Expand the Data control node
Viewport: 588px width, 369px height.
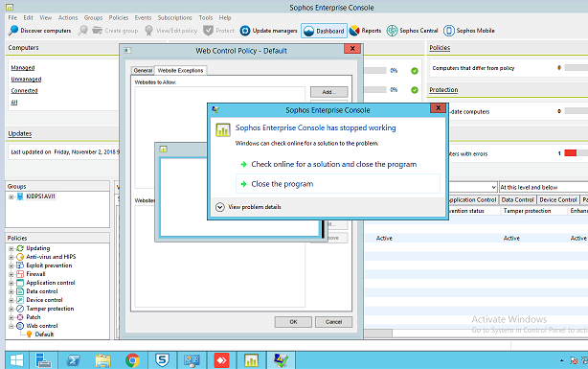(x=11, y=291)
